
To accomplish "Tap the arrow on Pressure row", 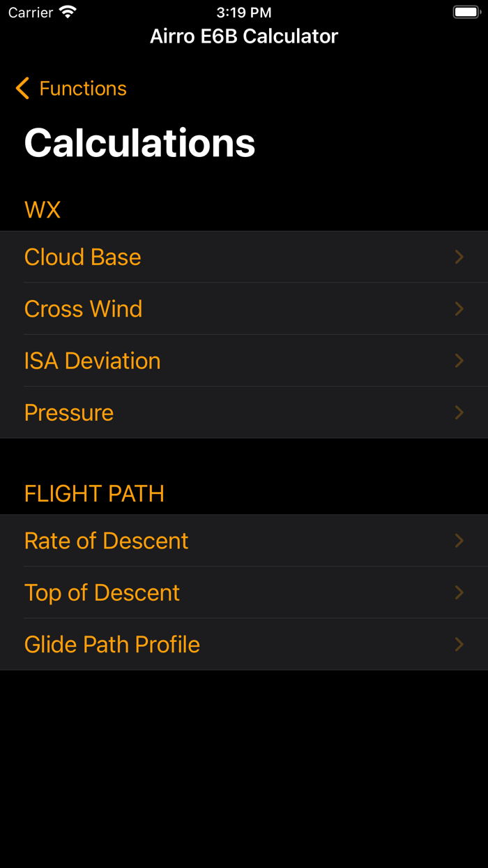I will [x=459, y=412].
